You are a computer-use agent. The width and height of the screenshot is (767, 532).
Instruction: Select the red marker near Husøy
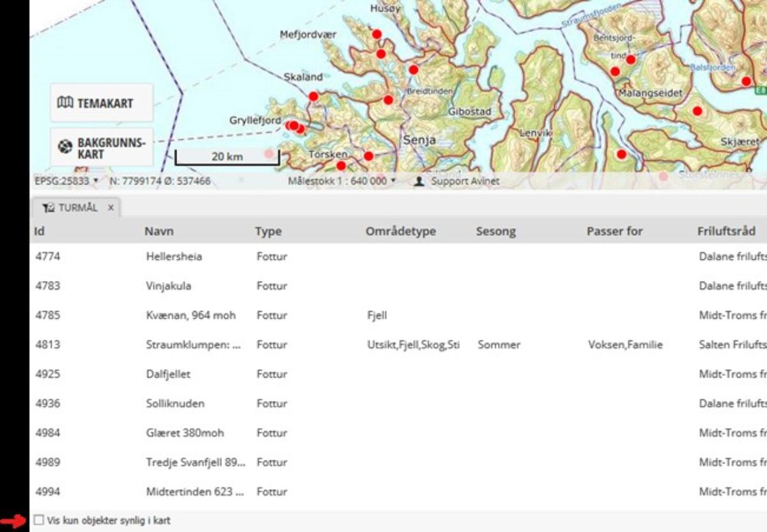tap(376, 34)
